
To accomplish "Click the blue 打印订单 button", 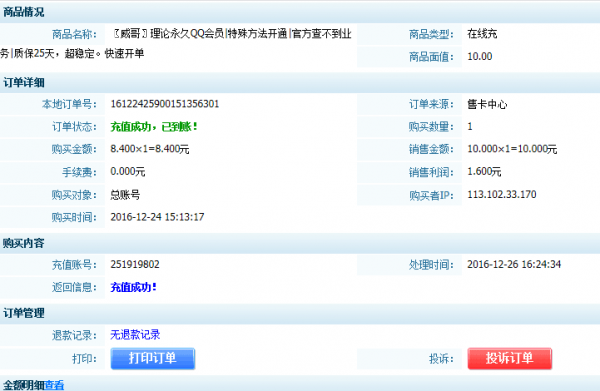I will [x=153, y=358].
